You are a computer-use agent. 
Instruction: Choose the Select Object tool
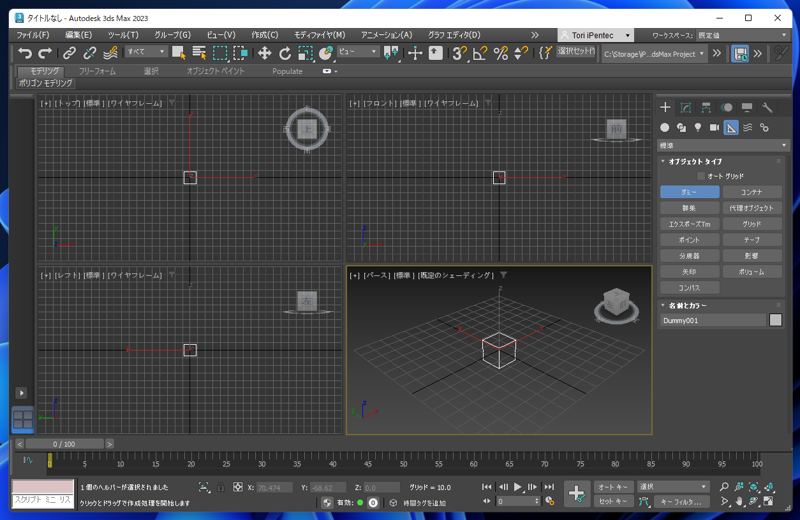tap(179, 53)
